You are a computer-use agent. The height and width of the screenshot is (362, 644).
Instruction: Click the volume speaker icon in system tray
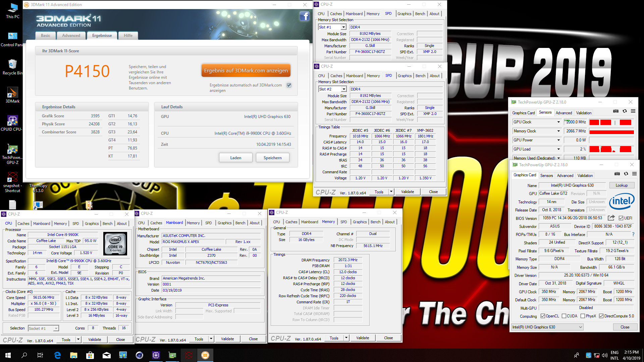[604, 355]
